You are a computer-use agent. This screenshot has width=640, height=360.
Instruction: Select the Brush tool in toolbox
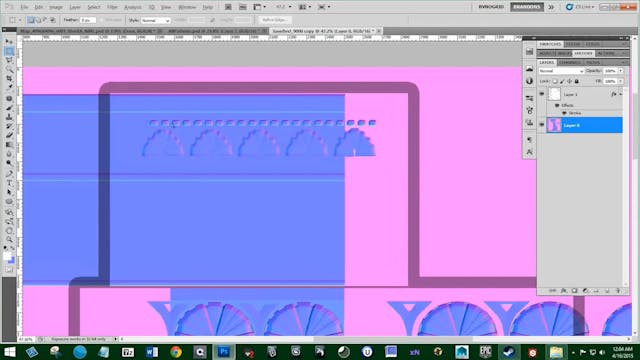(9, 108)
